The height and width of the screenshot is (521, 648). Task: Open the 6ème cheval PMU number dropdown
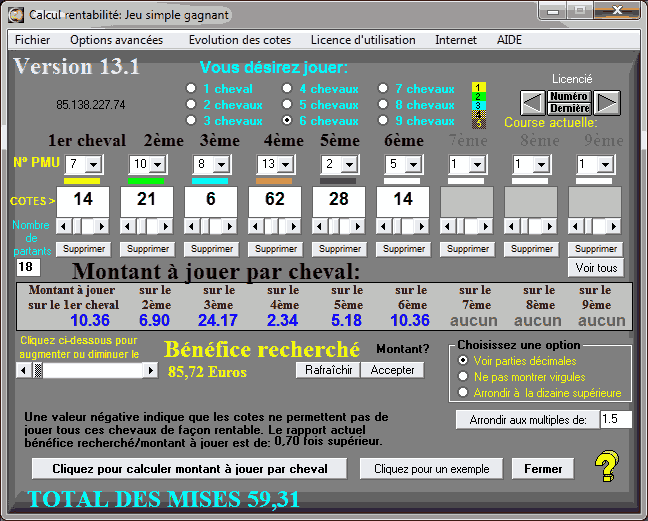tap(413, 164)
